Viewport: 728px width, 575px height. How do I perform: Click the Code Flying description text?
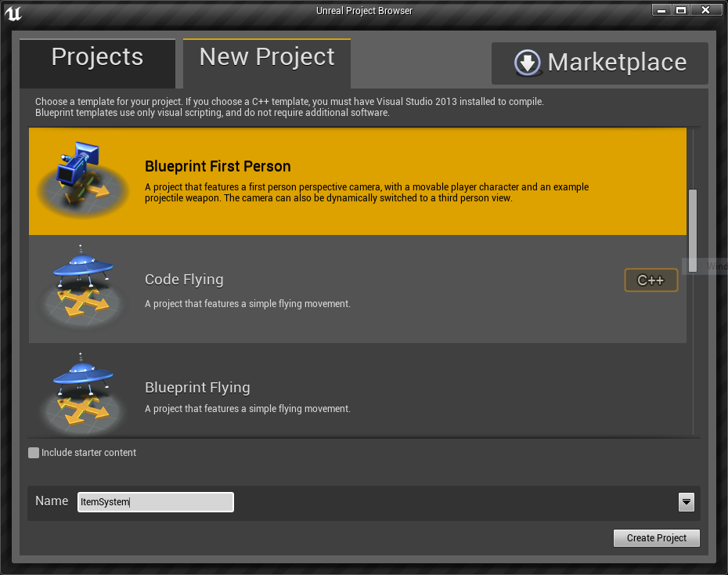point(247,304)
